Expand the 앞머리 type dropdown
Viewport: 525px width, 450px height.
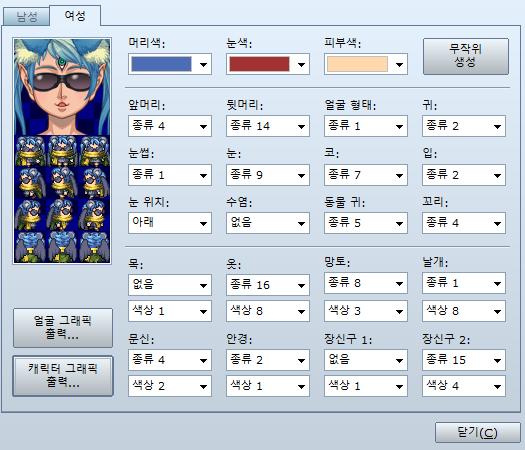(x=170, y=126)
